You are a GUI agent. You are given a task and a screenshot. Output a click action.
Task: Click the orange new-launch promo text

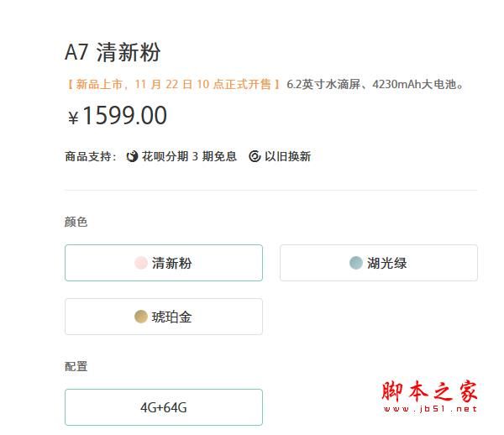pos(174,85)
